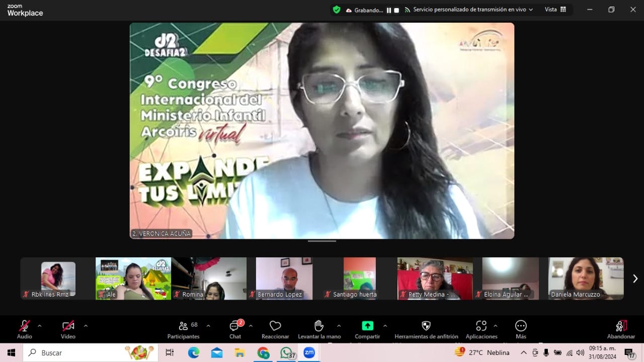Open the Más options menu
Image resolution: width=644 pixels, height=362 pixels.
click(x=521, y=329)
